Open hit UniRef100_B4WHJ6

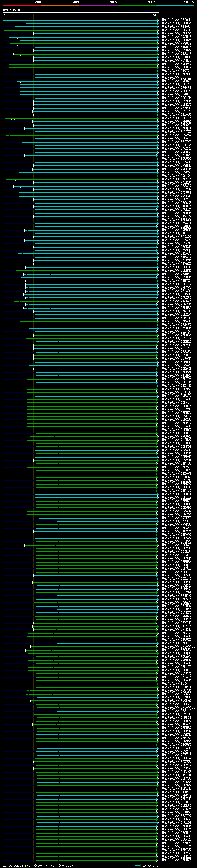pos(176,47)
